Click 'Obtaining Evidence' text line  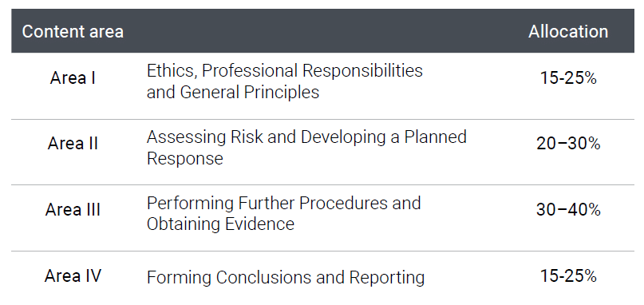tap(220, 224)
